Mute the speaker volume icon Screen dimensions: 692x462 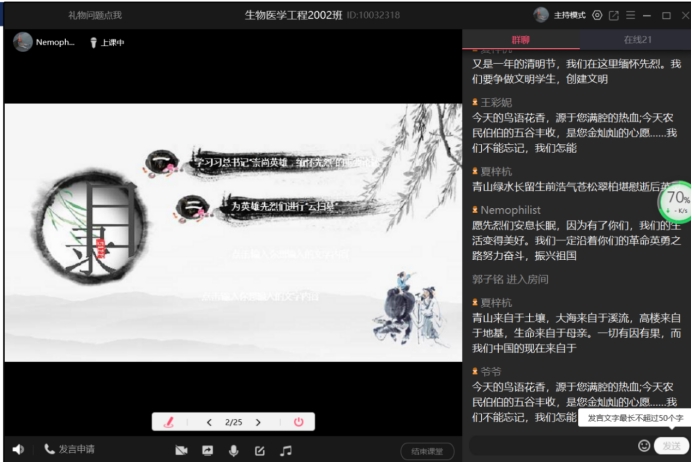coord(19,450)
